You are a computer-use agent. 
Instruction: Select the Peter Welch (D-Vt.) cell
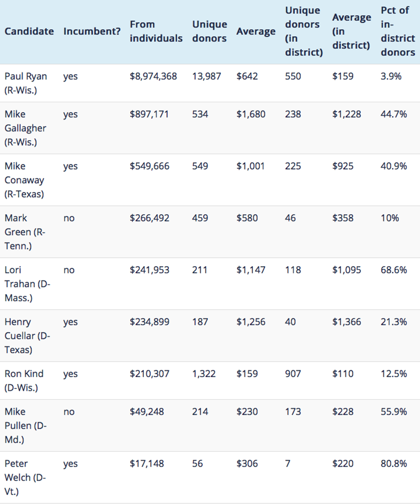(x=25, y=477)
